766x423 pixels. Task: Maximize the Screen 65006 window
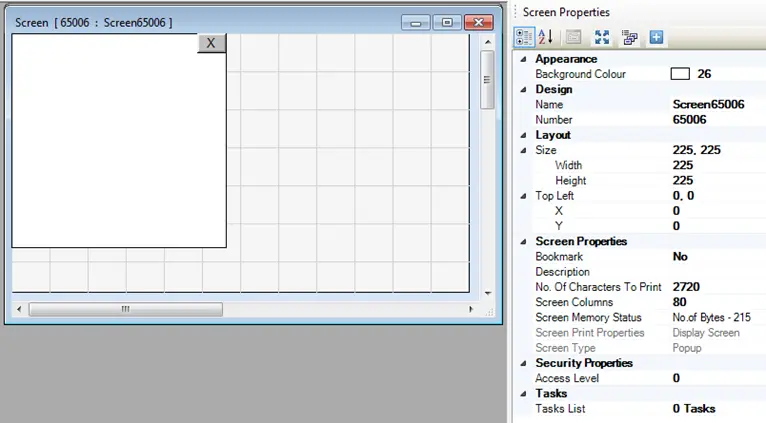pos(447,22)
